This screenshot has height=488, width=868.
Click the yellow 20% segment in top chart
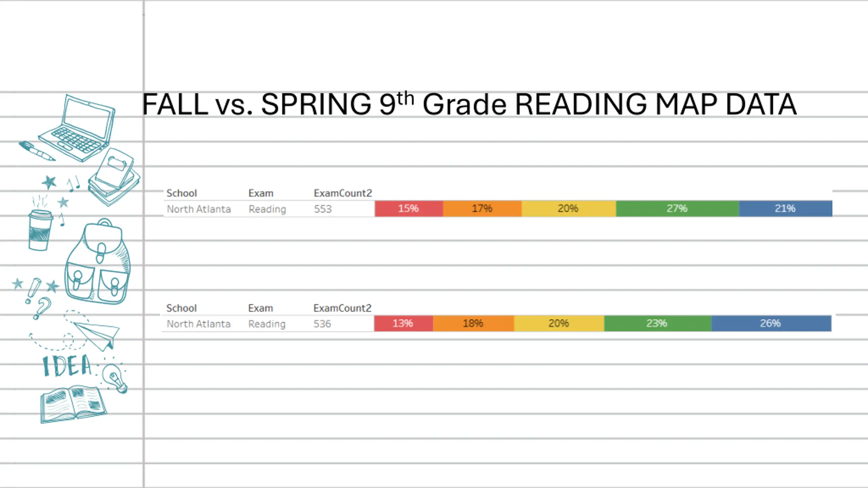tap(569, 208)
